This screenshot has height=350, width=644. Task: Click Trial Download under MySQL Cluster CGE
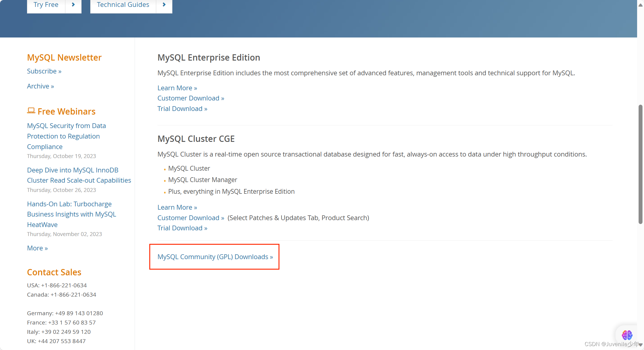pyautogui.click(x=182, y=228)
